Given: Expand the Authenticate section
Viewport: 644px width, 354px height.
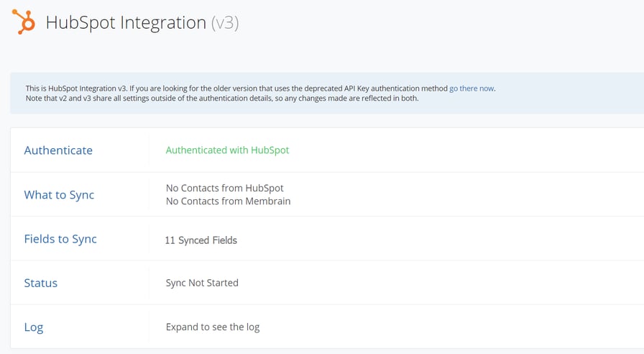Looking at the screenshot, I should [x=58, y=150].
